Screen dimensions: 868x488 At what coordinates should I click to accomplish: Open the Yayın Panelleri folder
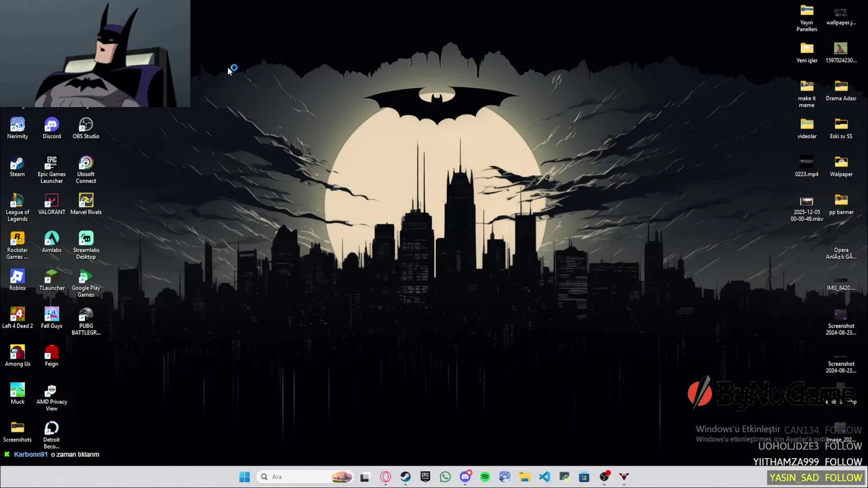coord(807,18)
